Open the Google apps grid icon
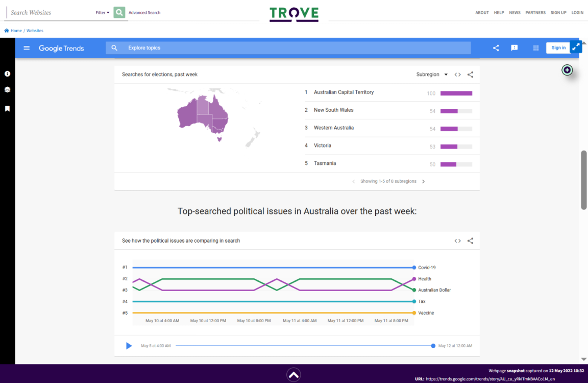Viewport: 588px width, 383px height. (x=535, y=47)
